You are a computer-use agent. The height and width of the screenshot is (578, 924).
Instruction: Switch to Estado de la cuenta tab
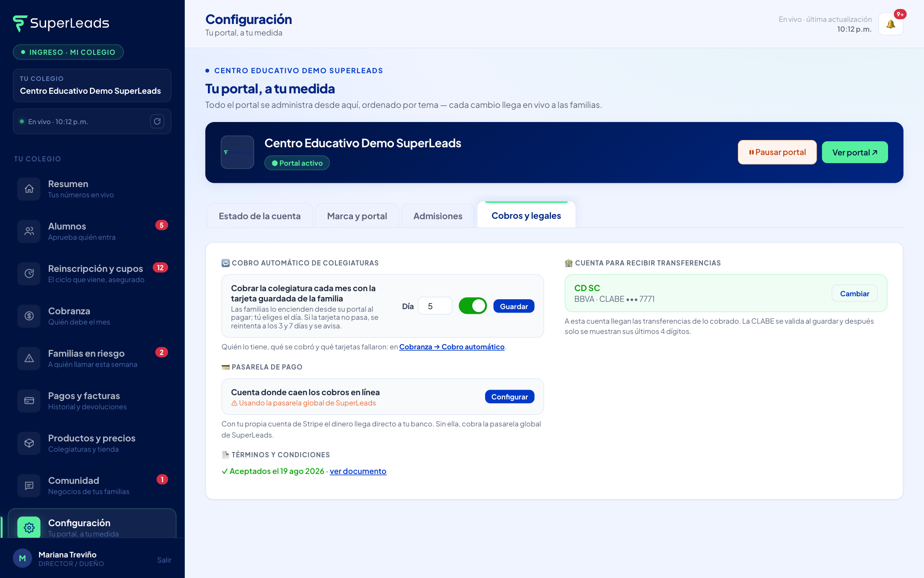(x=260, y=216)
